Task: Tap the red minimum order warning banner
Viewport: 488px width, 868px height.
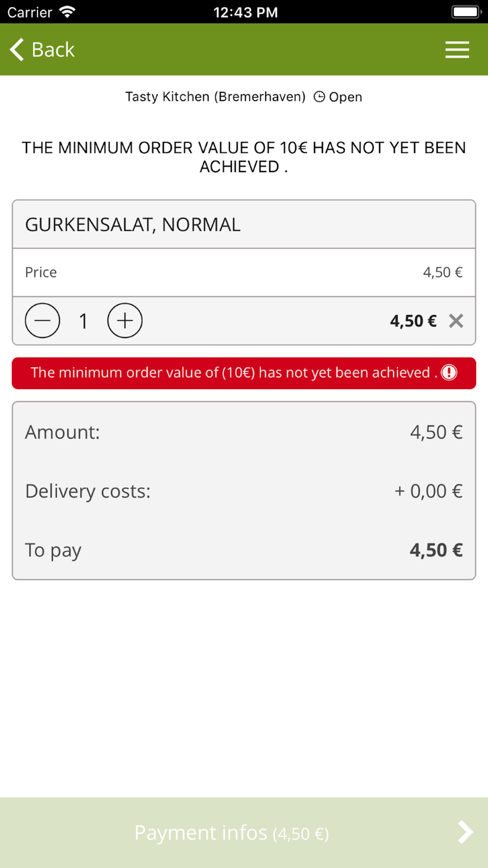Action: (244, 373)
